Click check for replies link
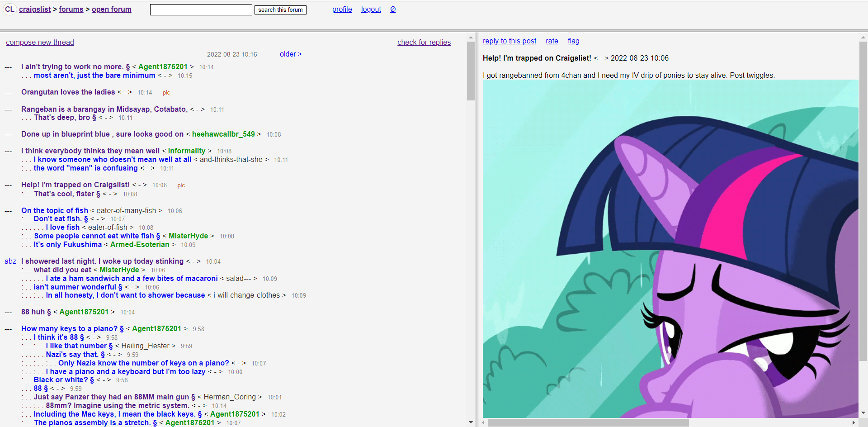 point(424,42)
